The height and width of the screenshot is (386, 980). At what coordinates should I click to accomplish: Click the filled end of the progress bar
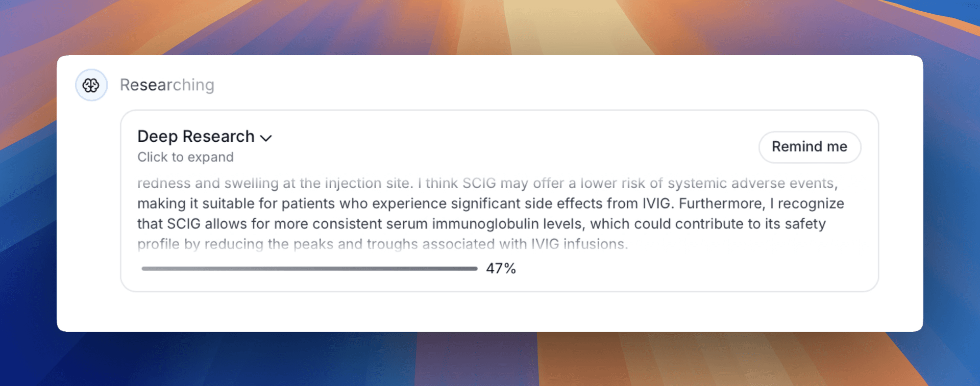474,268
